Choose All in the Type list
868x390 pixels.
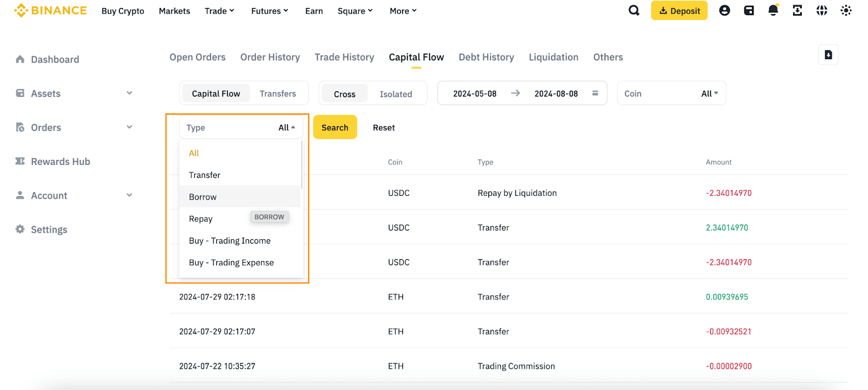pyautogui.click(x=240, y=153)
